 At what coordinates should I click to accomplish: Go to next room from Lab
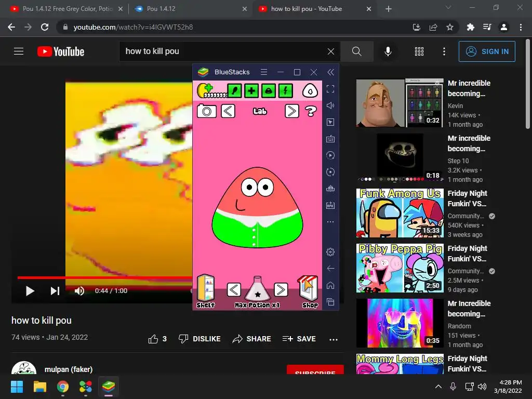pos(292,111)
